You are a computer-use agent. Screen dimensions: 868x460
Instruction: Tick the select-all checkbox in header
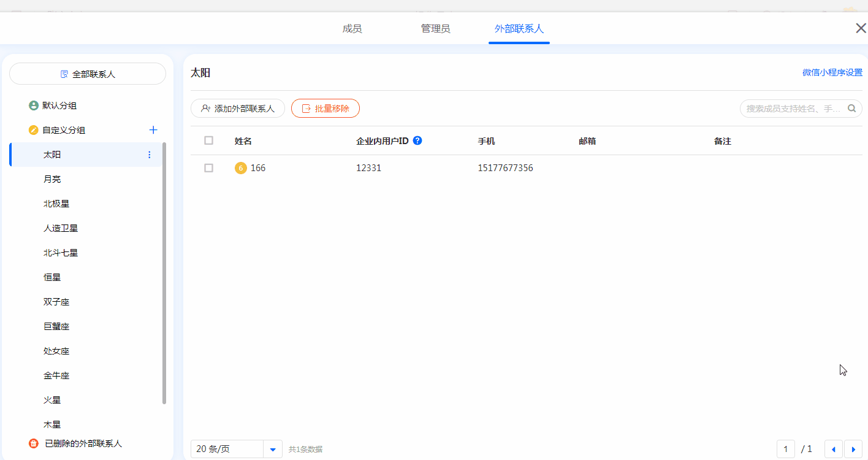[x=208, y=140]
